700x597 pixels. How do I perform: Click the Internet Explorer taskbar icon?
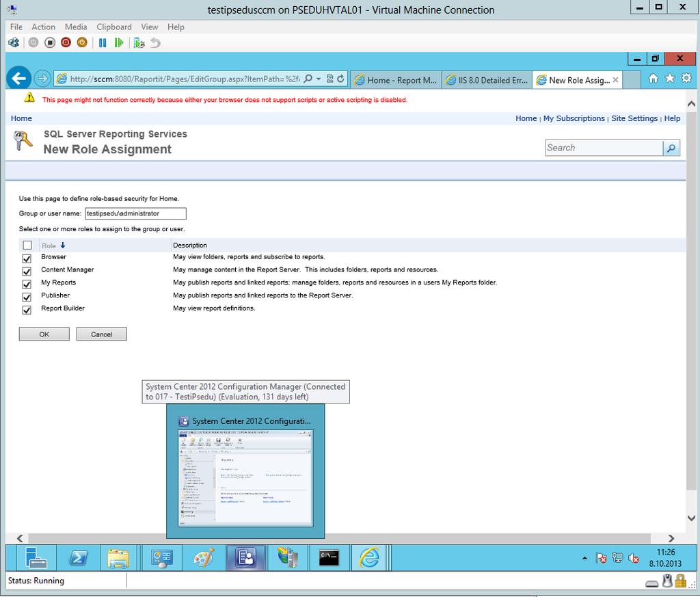[x=370, y=558]
